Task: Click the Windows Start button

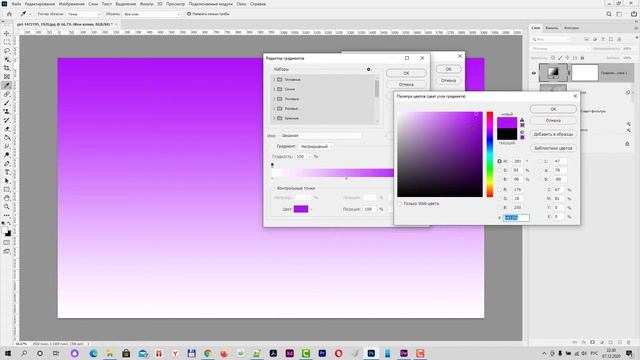Action: 7,353
